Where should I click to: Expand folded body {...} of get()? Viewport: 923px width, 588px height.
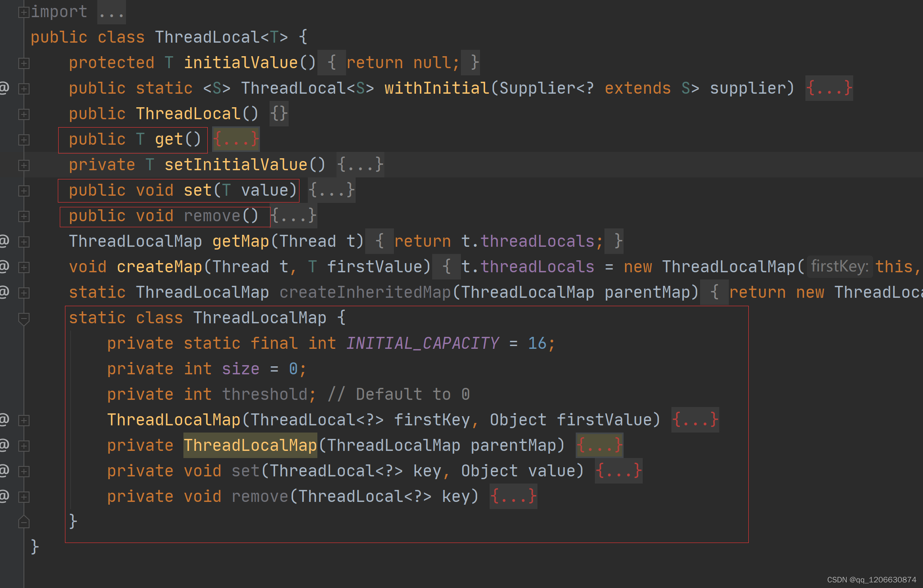[x=236, y=139]
